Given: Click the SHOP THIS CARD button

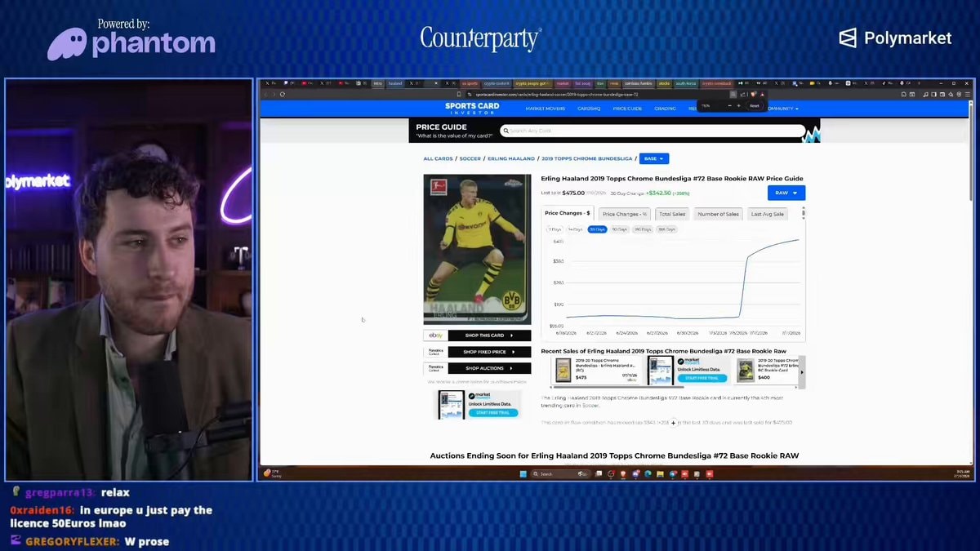Looking at the screenshot, I should 489,335.
